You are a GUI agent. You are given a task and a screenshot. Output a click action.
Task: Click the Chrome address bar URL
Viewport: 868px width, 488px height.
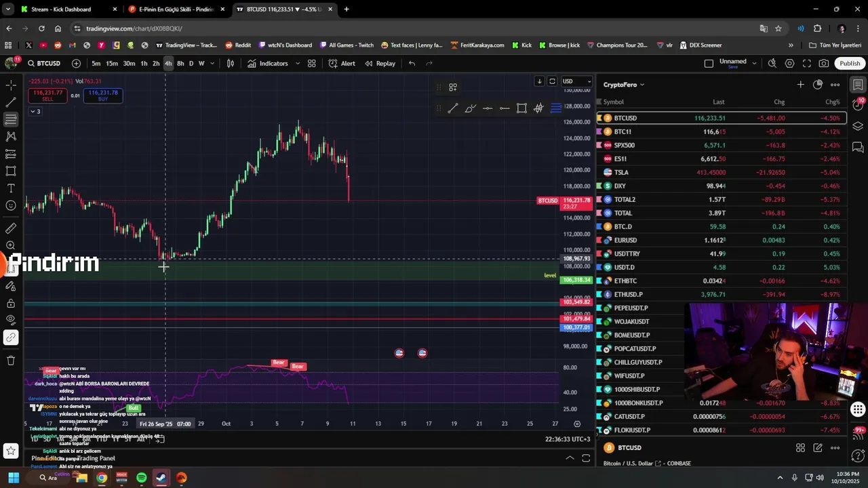(134, 28)
